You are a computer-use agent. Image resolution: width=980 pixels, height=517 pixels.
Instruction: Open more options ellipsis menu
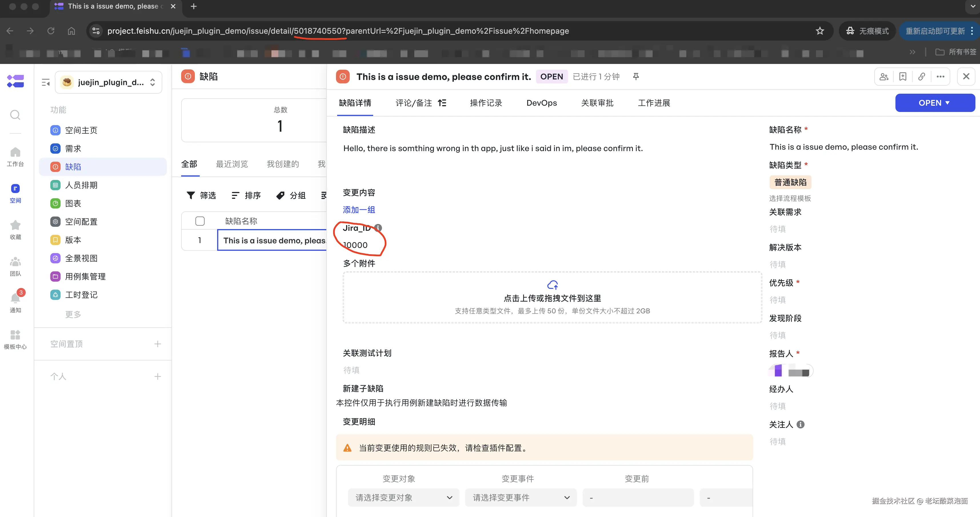click(x=941, y=77)
